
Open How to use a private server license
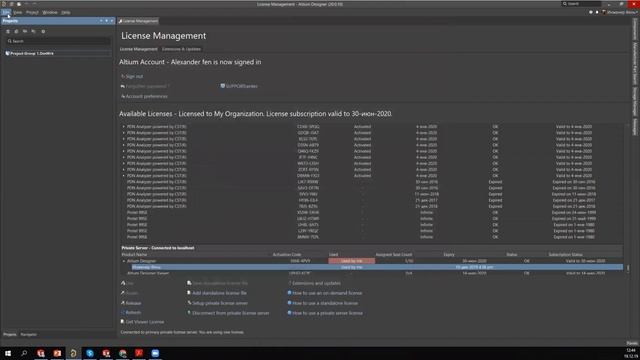[x=325, y=313]
